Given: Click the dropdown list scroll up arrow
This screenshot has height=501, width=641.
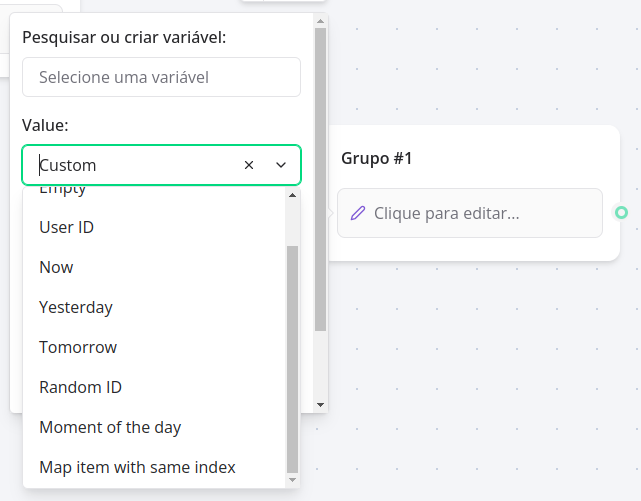Looking at the screenshot, I should coord(292,195).
